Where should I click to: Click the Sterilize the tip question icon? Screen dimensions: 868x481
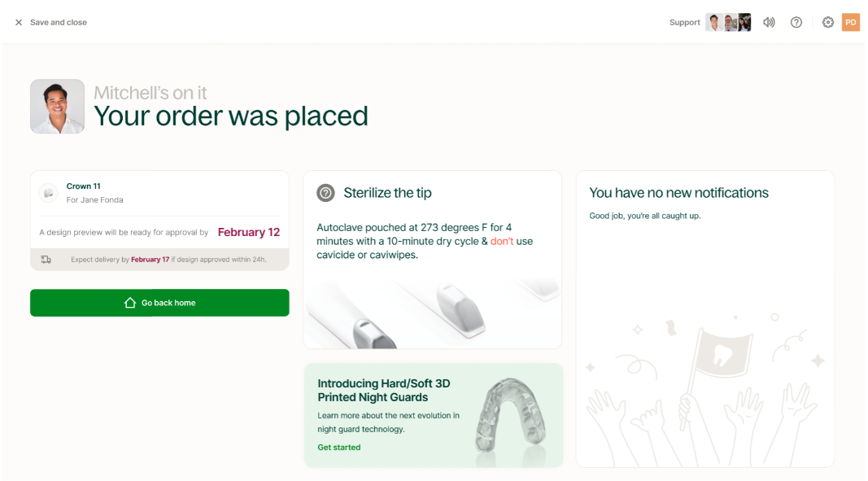(325, 193)
